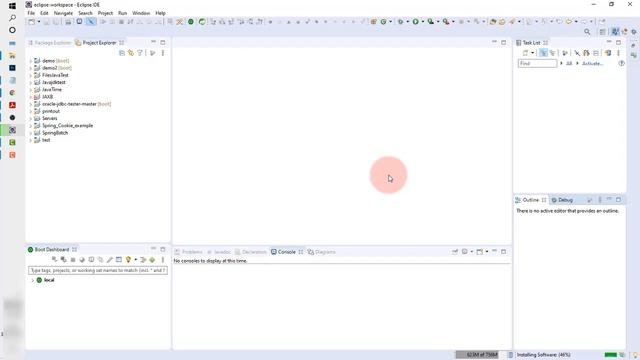Viewport: 640px width, 360px height.
Task: Click the All filter link in Task List
Action: coord(569,64)
